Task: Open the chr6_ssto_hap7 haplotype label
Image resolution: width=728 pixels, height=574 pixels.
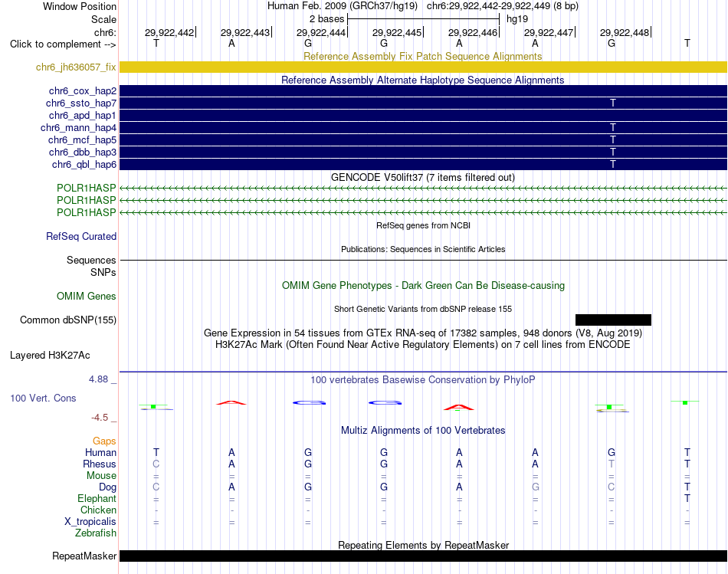Action: click(81, 103)
